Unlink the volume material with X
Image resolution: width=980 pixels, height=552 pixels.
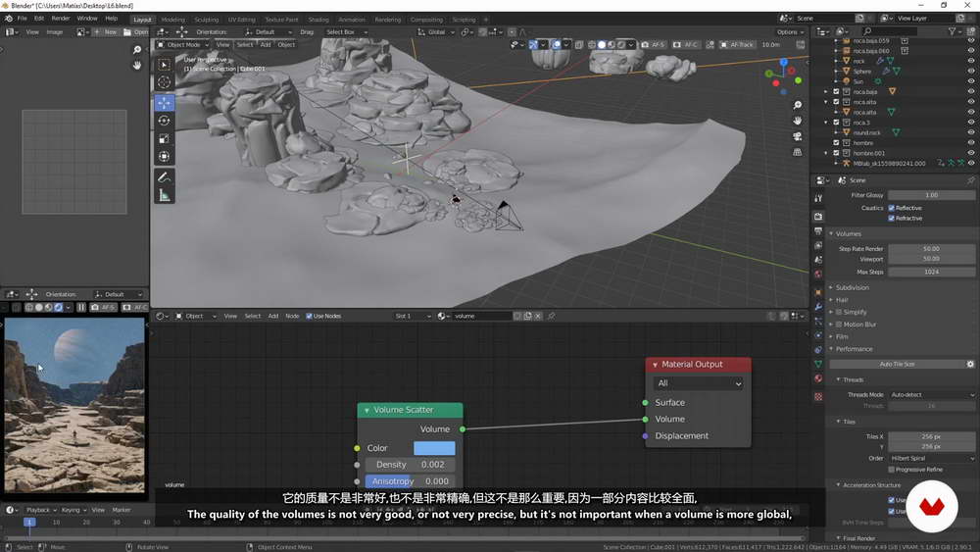pyautogui.click(x=538, y=317)
